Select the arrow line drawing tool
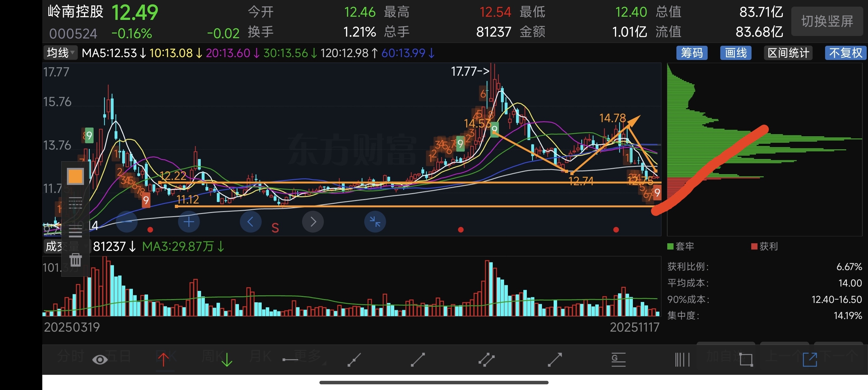The height and width of the screenshot is (390, 868). coord(555,360)
